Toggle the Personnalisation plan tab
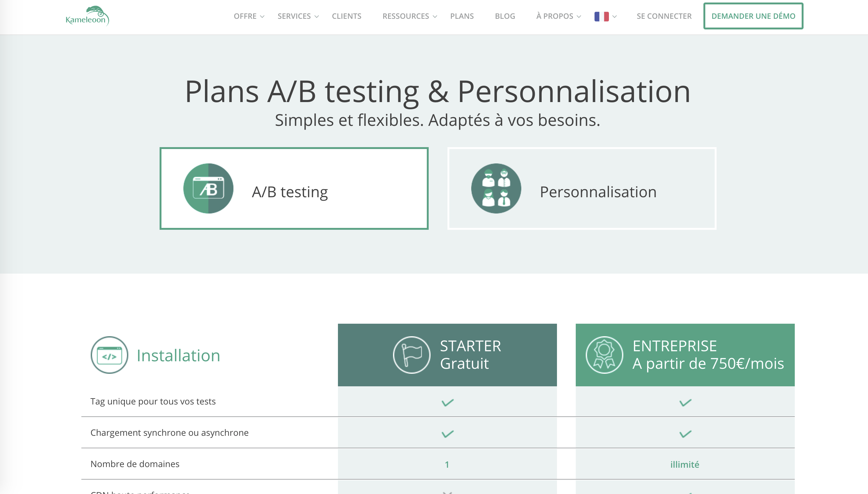Viewport: 868px width, 494px height. [x=581, y=188]
